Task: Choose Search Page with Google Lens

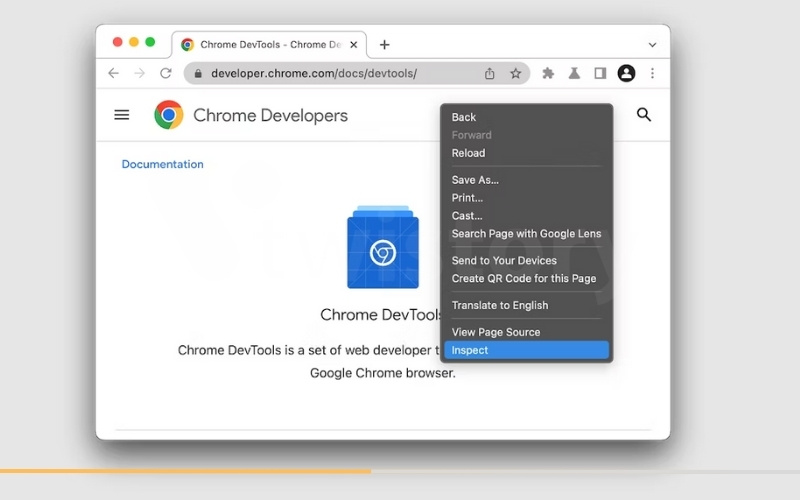Action: (x=527, y=234)
